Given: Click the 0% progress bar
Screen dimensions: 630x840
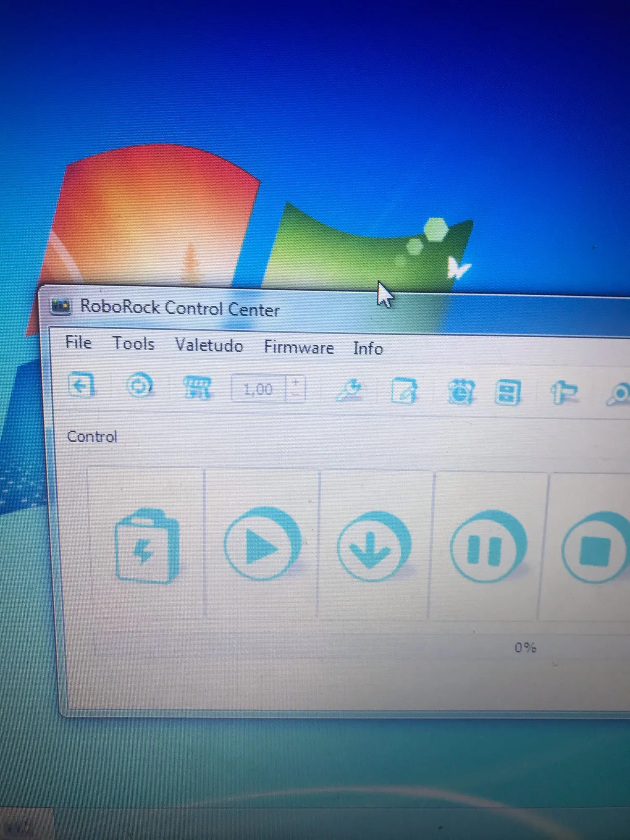Looking at the screenshot, I should click(361, 645).
